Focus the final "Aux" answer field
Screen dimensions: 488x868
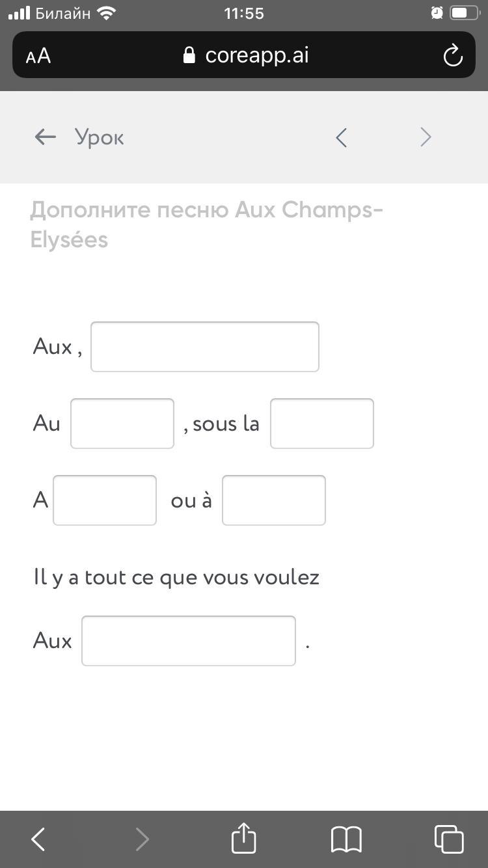click(x=189, y=641)
